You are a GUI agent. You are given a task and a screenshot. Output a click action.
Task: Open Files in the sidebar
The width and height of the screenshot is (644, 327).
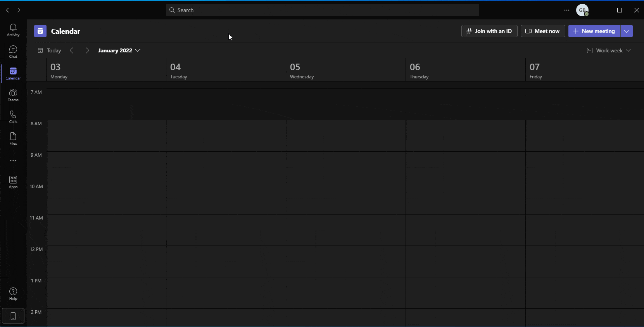coord(13,138)
